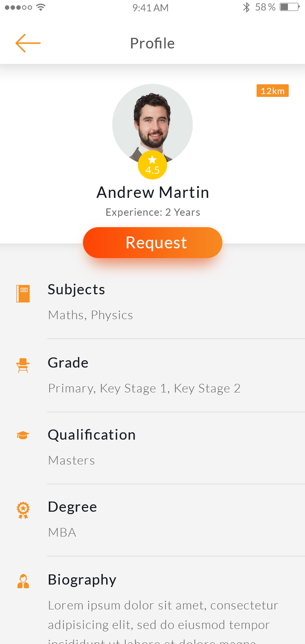Tap the orange back arrow

[x=28, y=43]
